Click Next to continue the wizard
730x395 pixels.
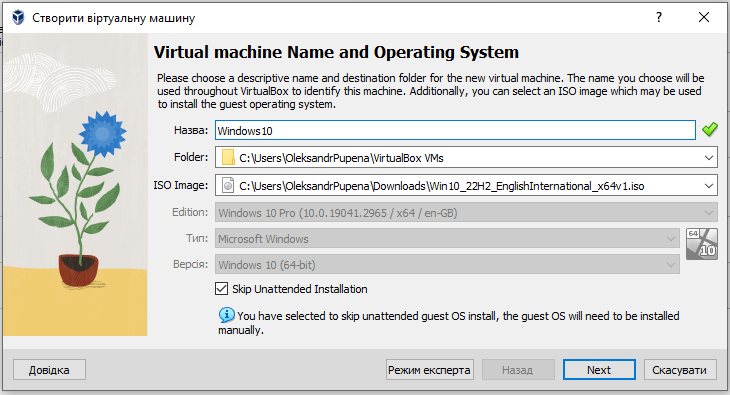tap(599, 370)
